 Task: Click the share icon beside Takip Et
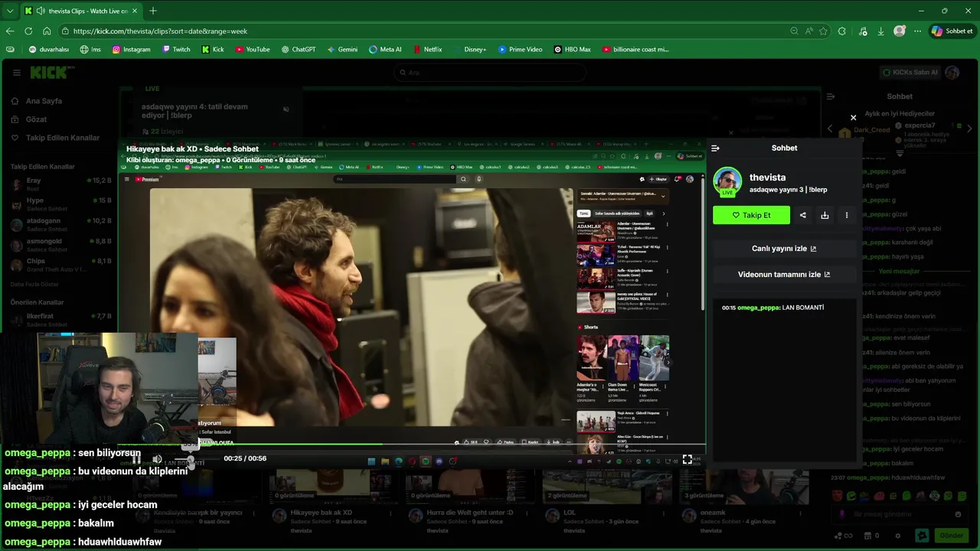[x=802, y=215]
